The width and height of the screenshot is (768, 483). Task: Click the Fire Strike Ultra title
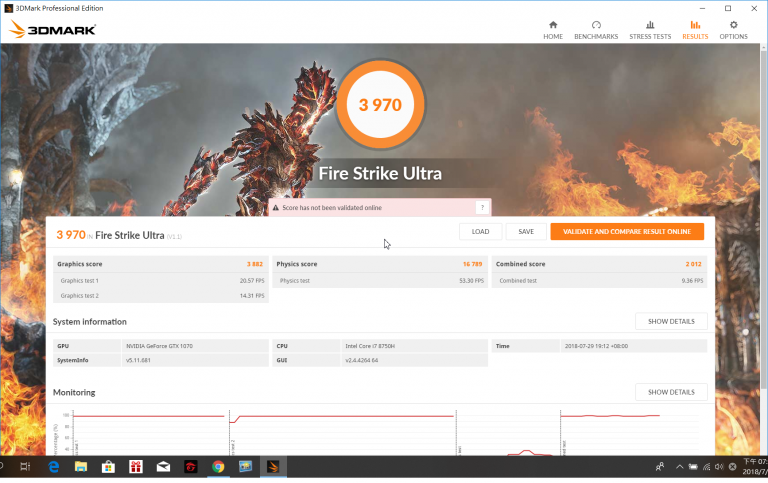(x=380, y=173)
